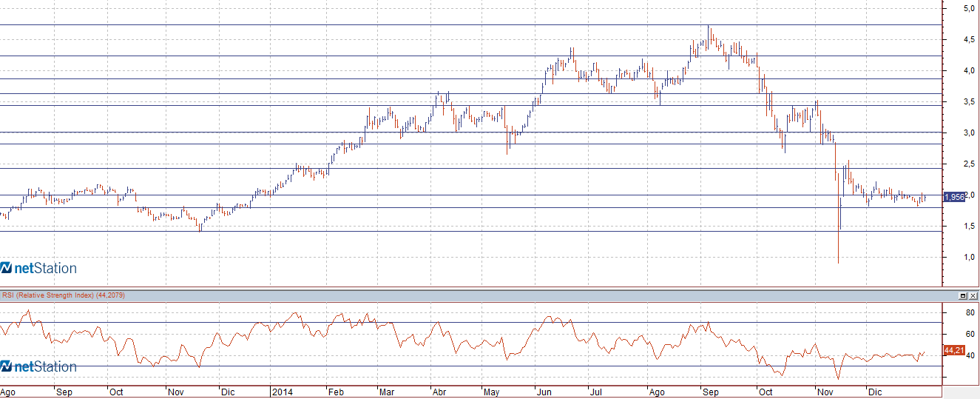The width and height of the screenshot is (980, 399).
Task: Click the 60 level on the RSI axis
Action: click(x=969, y=335)
